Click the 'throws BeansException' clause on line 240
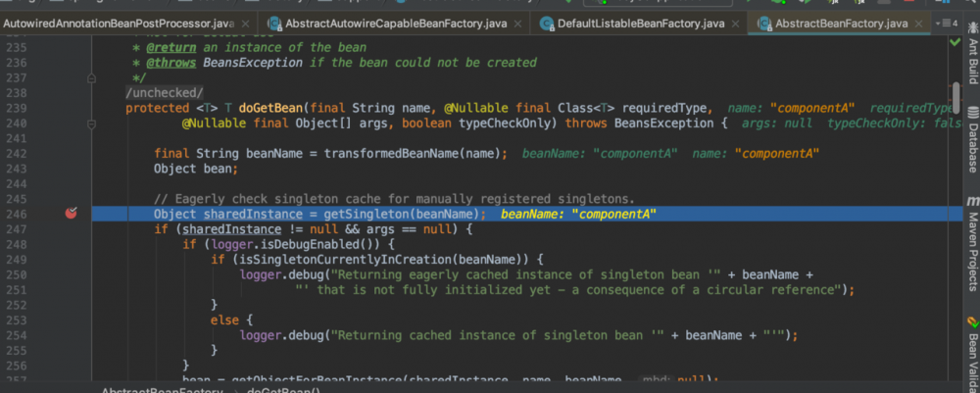This screenshot has height=393, width=980. 640,123
